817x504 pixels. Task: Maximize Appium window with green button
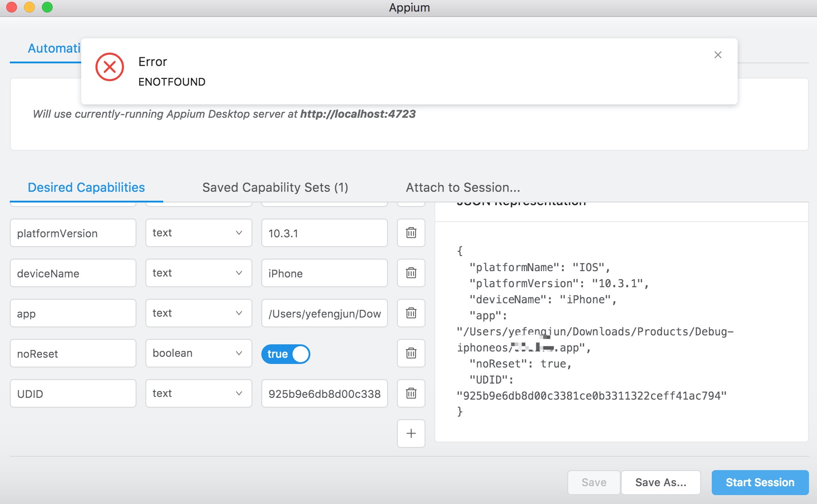pos(47,7)
